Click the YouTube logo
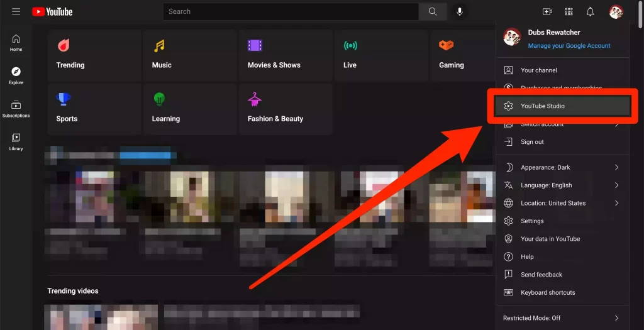 (52, 11)
